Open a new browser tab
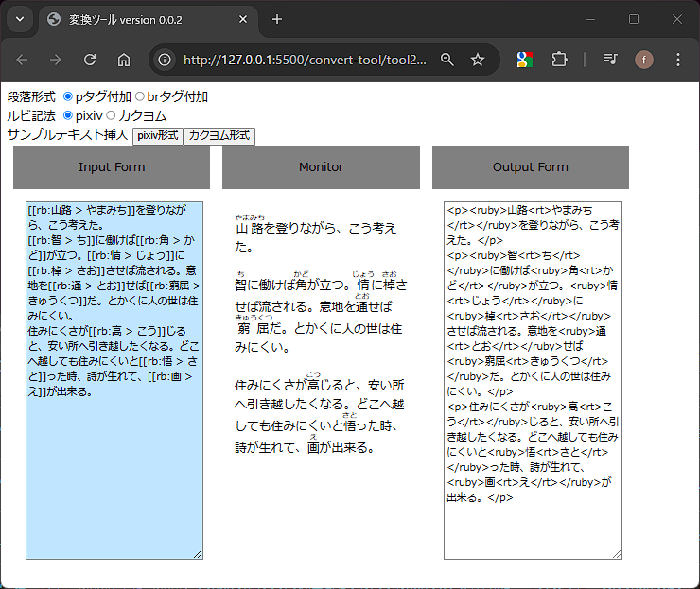Viewport: 700px width, 589px height. coord(277,19)
